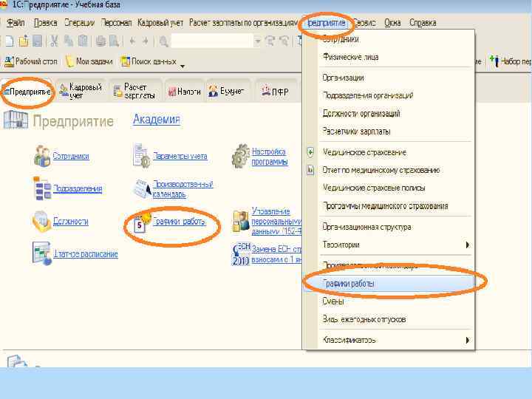Switch to the Налоги tab

point(185,92)
